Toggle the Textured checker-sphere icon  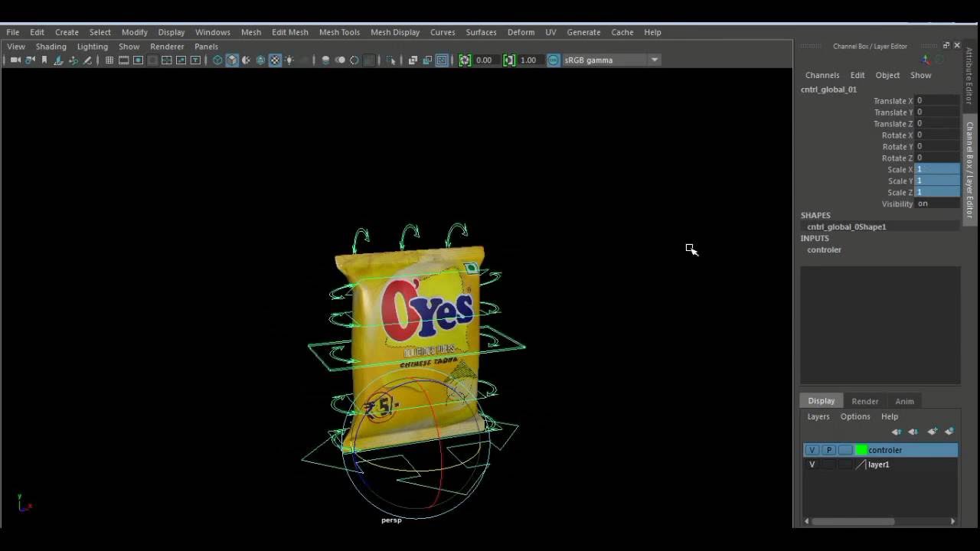click(x=275, y=60)
